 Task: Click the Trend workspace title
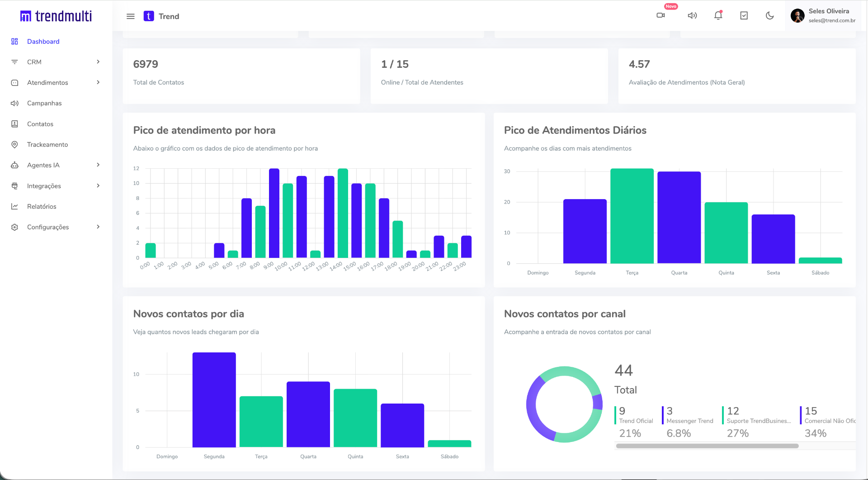(x=169, y=16)
